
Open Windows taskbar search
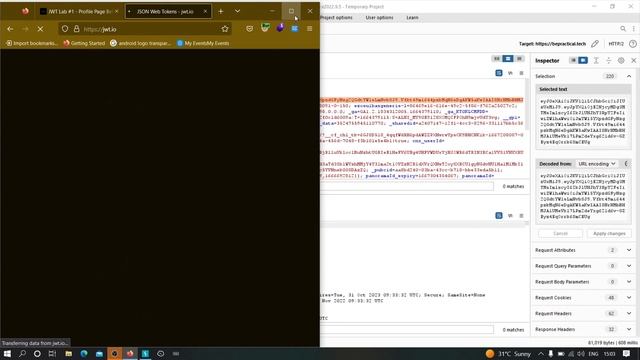[22, 353]
